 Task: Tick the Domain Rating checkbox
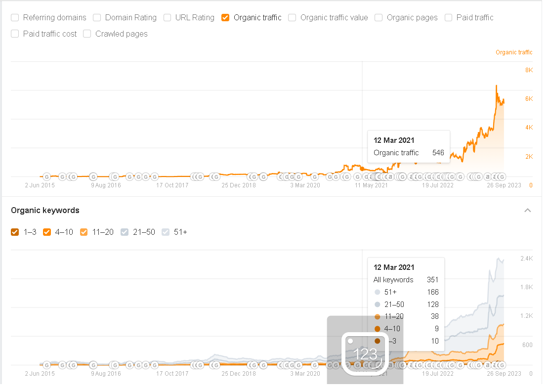(97, 18)
